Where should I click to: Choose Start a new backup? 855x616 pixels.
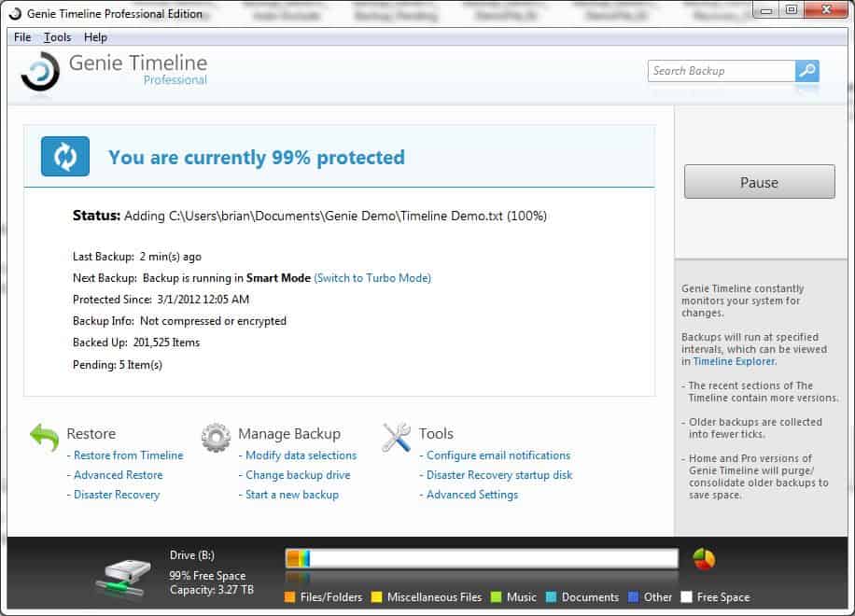292,495
